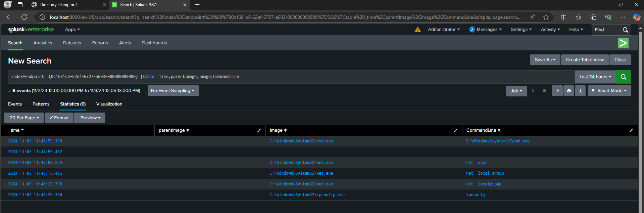Click the ipconfig.exe Image cell

pos(307,195)
